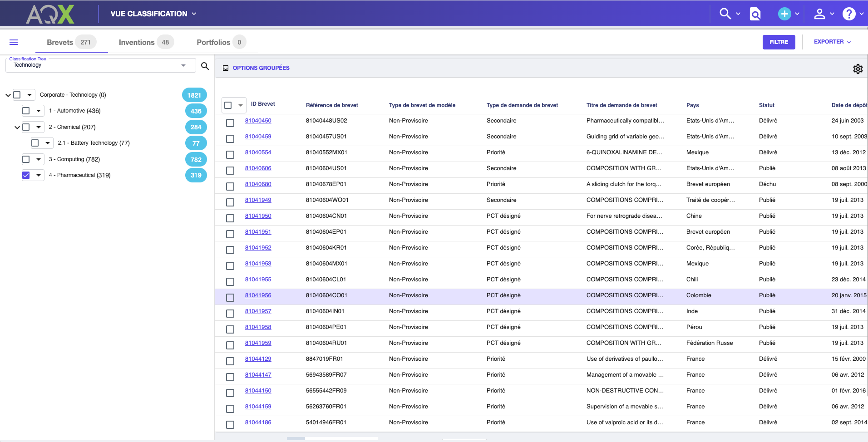
Task: Click title cell 6-QUINOXALINAMINE DE…
Action: [x=624, y=152]
